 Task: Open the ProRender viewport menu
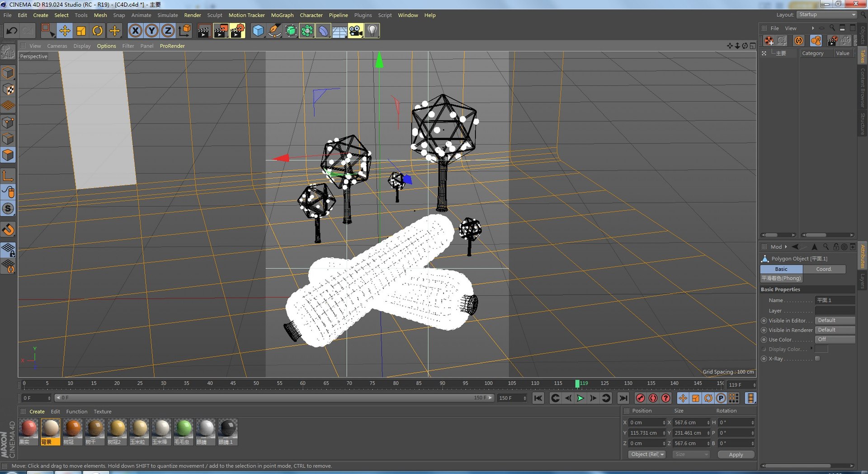click(x=172, y=46)
